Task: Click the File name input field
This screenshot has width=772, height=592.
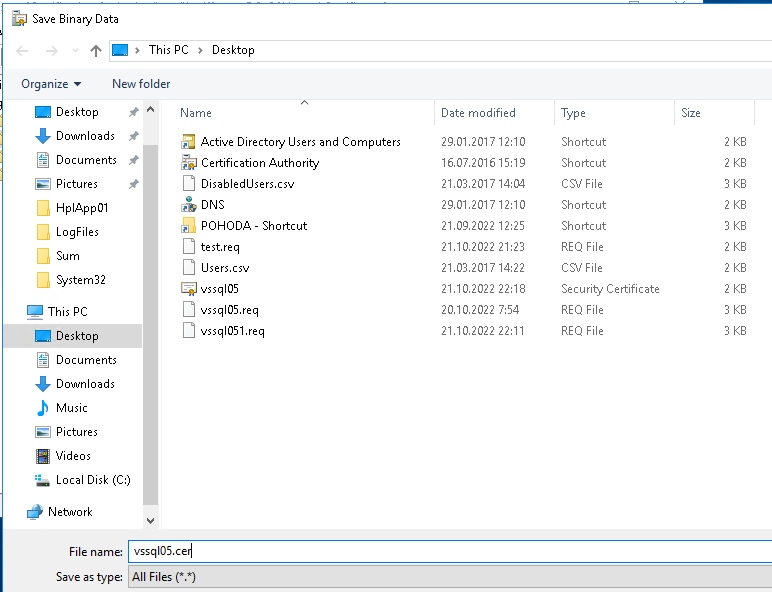Action: coord(450,551)
